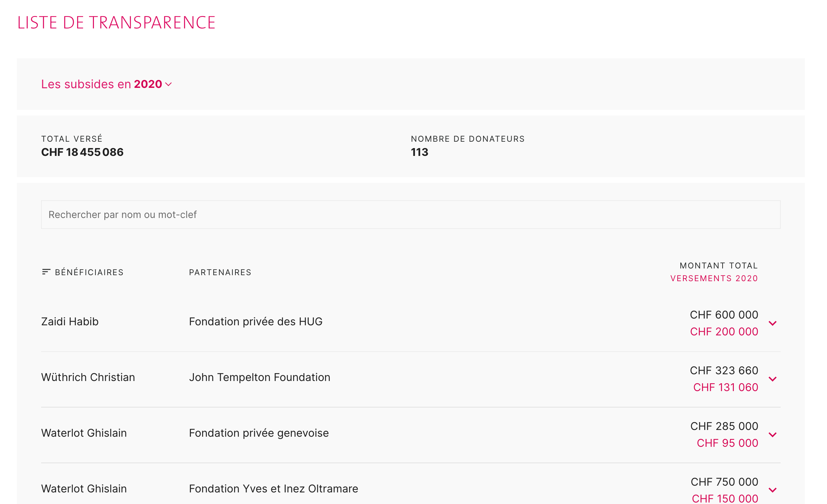827x504 pixels.
Task: Select partner Fondation Yves et Inez Oltramare
Action: point(273,489)
